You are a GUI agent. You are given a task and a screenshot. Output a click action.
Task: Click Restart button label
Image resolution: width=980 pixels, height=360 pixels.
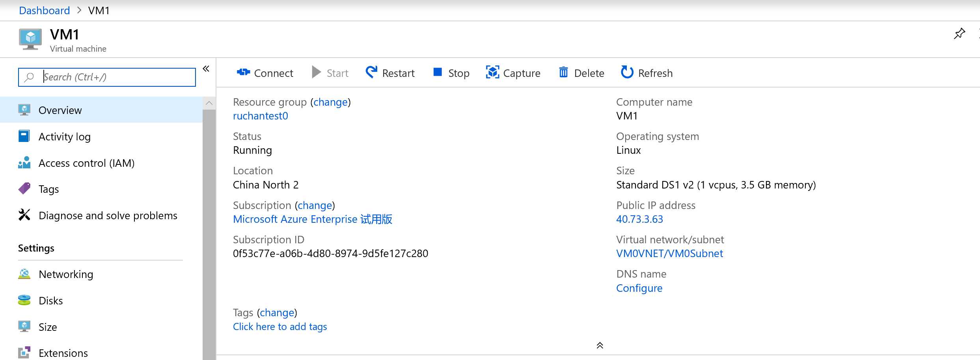coord(398,73)
